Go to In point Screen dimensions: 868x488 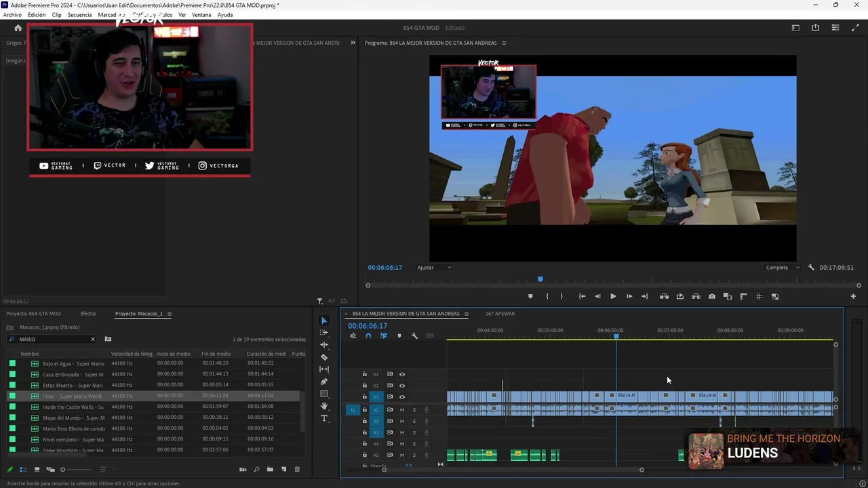(x=582, y=296)
